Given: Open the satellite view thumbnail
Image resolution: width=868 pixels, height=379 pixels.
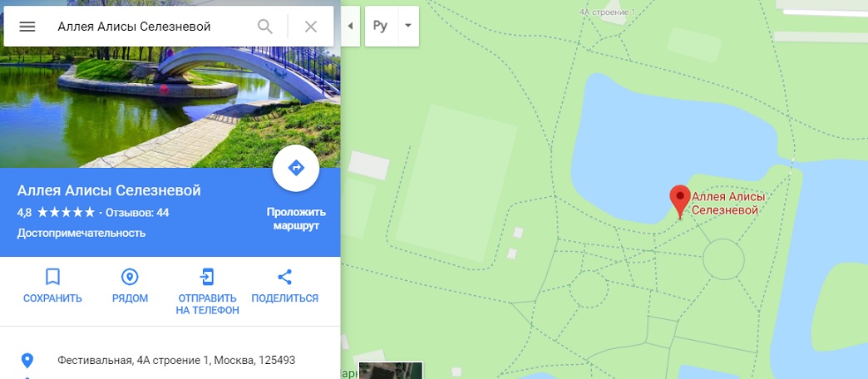Looking at the screenshot, I should coord(391,370).
